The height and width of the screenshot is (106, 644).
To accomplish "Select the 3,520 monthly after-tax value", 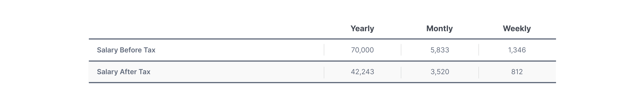I will point(440,72).
